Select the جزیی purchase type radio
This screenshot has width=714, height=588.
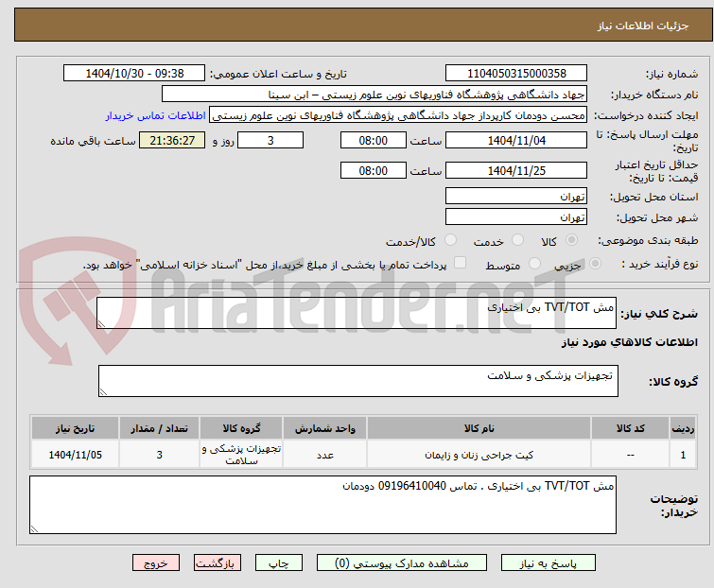pyautogui.click(x=595, y=264)
